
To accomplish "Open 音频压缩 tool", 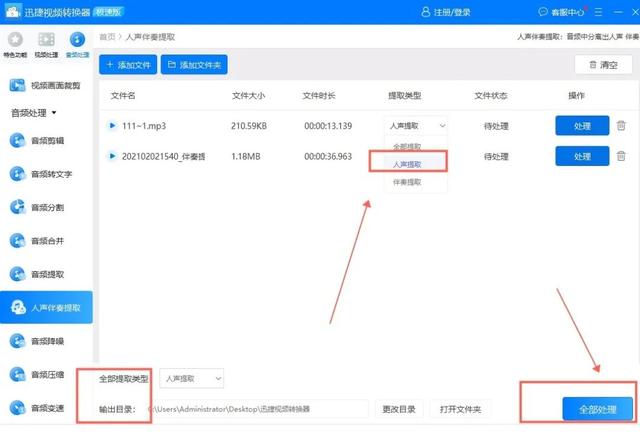I will click(38, 374).
